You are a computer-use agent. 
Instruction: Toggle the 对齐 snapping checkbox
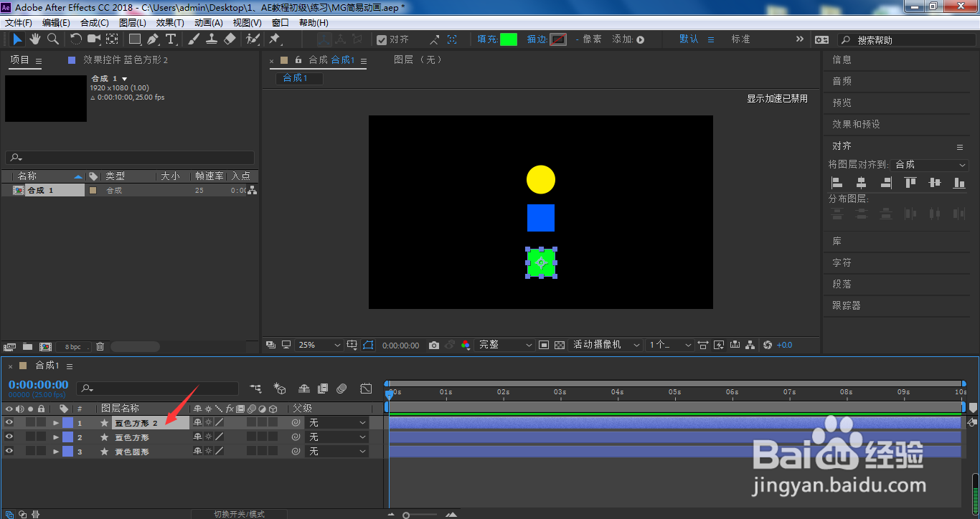[x=382, y=40]
